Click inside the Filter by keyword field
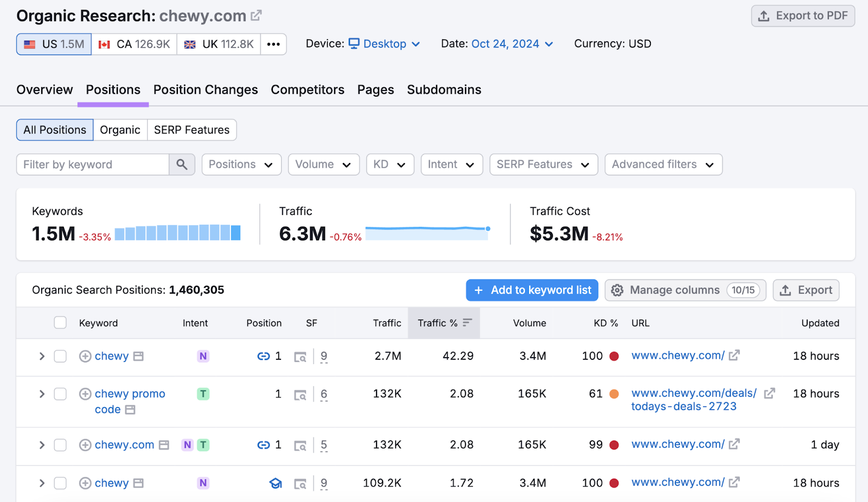The image size is (868, 502). pyautogui.click(x=92, y=164)
